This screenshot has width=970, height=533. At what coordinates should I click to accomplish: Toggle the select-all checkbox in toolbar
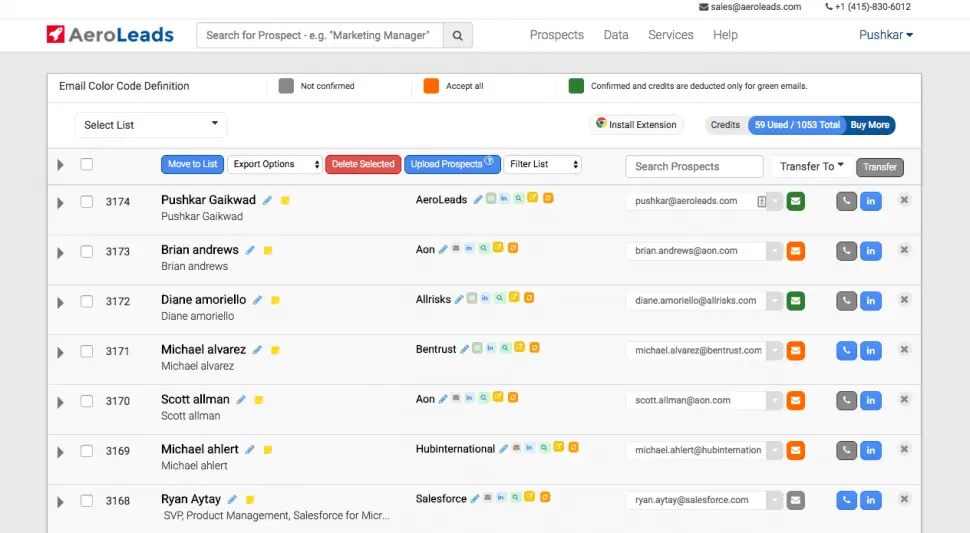tap(87, 164)
